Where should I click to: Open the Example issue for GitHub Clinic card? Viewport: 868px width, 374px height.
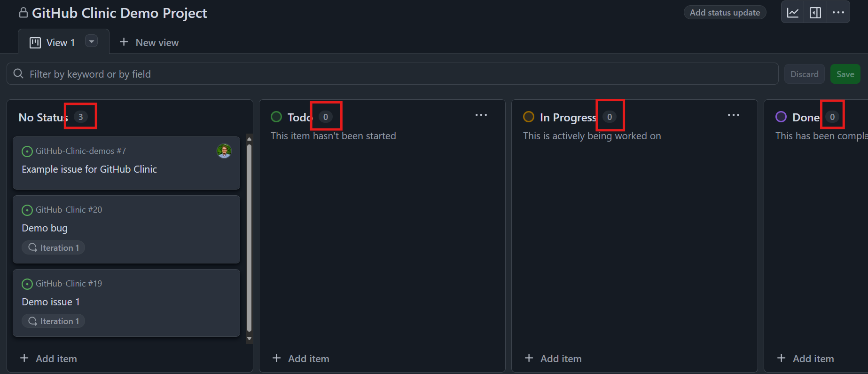coord(89,169)
